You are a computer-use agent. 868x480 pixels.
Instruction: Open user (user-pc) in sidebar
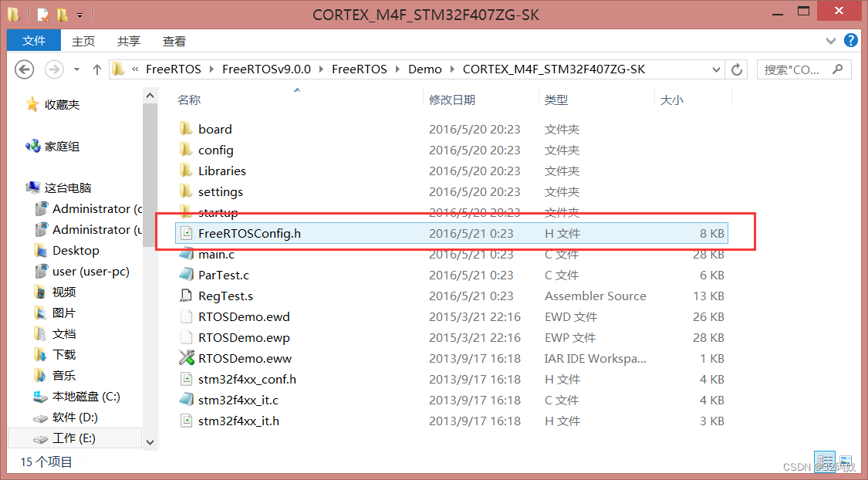pyautogui.click(x=91, y=272)
